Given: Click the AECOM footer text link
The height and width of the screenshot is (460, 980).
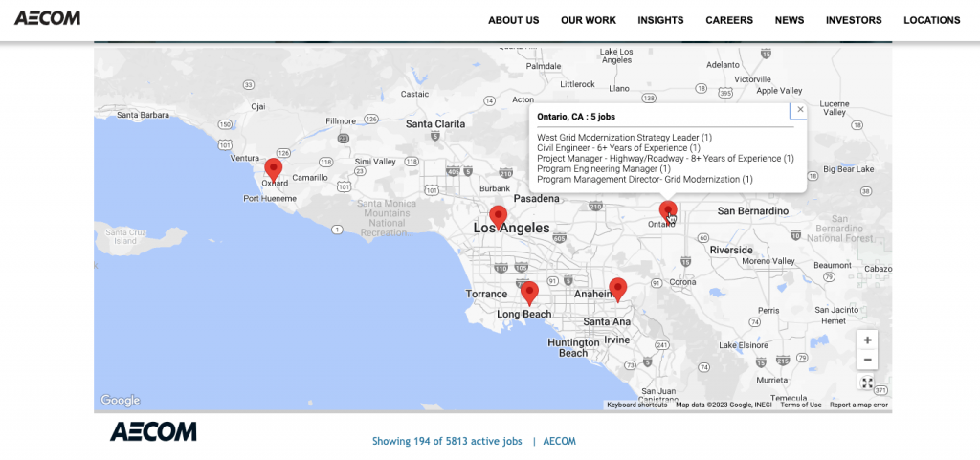Looking at the screenshot, I should [x=559, y=441].
